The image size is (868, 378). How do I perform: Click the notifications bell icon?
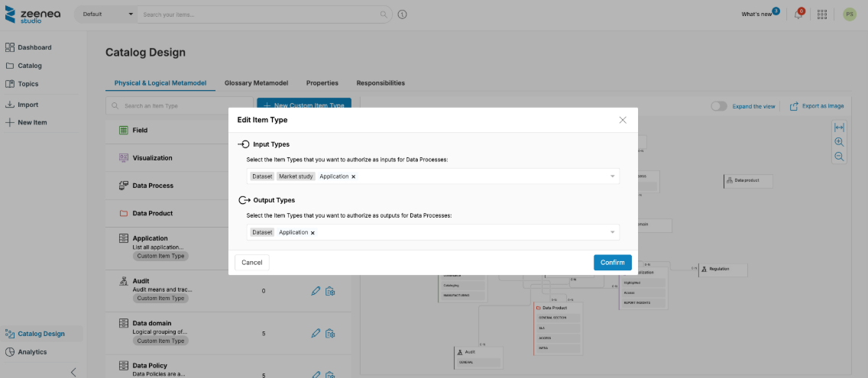[x=798, y=15]
